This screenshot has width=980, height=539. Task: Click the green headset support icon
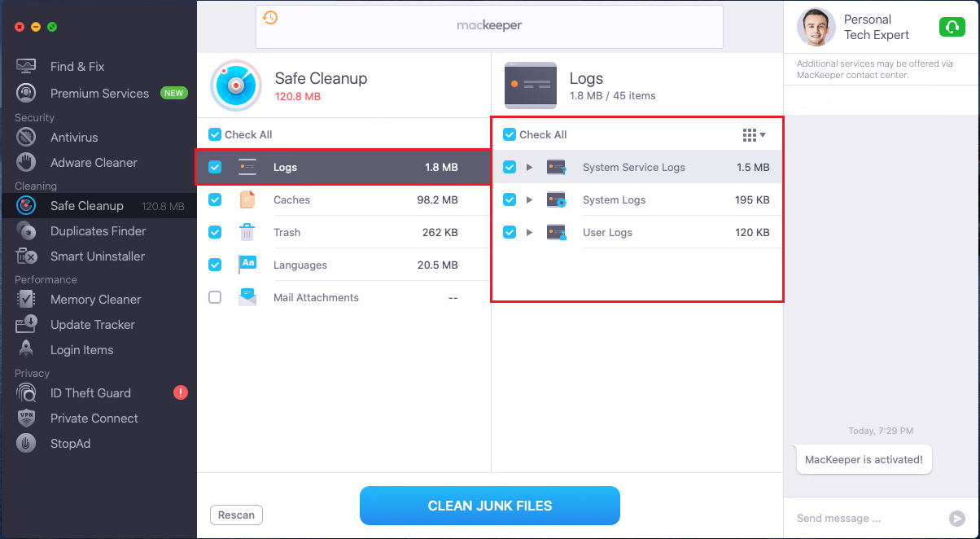(952, 28)
